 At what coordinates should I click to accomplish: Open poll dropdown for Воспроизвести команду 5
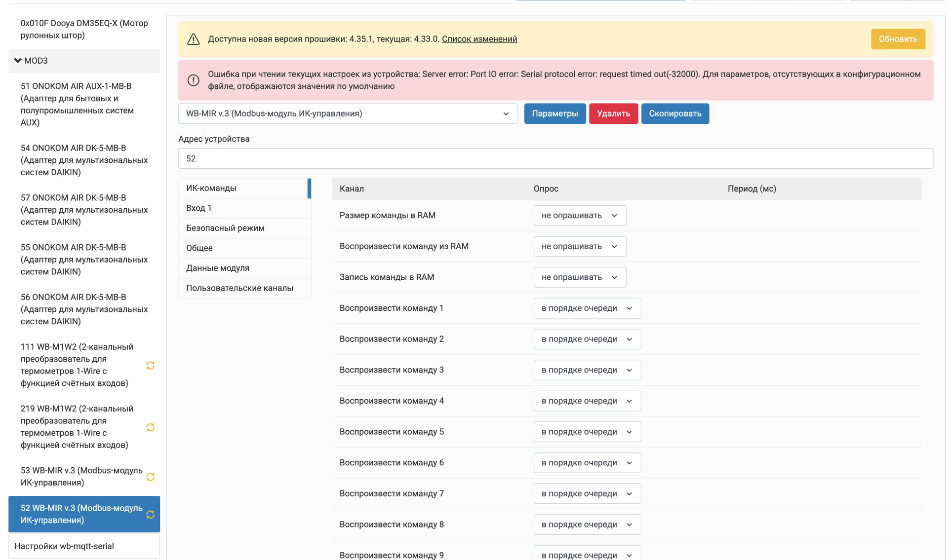(x=587, y=432)
